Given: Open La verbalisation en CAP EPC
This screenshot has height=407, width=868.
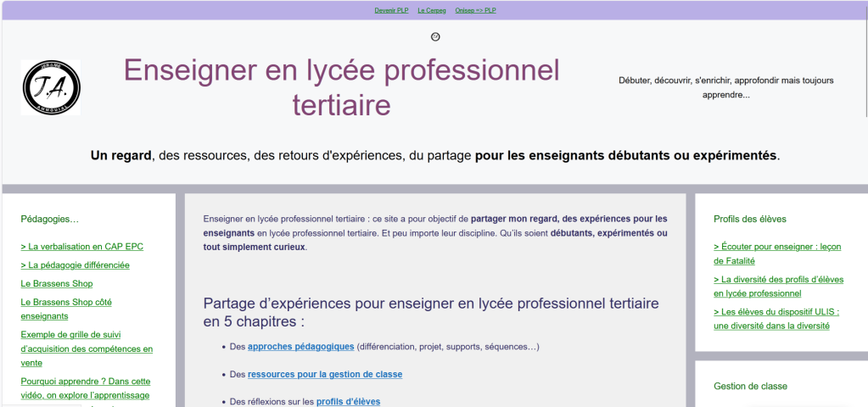Looking at the screenshot, I should (x=82, y=247).
